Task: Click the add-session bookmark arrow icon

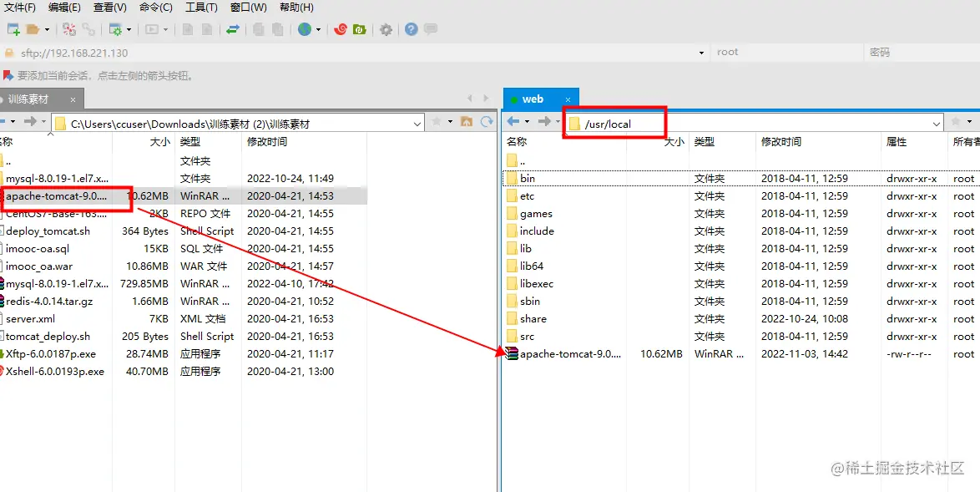Action: [8, 76]
